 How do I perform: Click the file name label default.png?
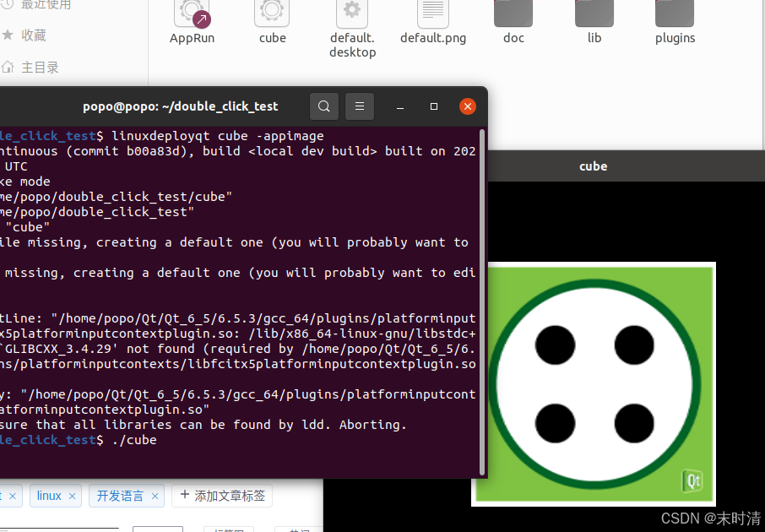(433, 38)
